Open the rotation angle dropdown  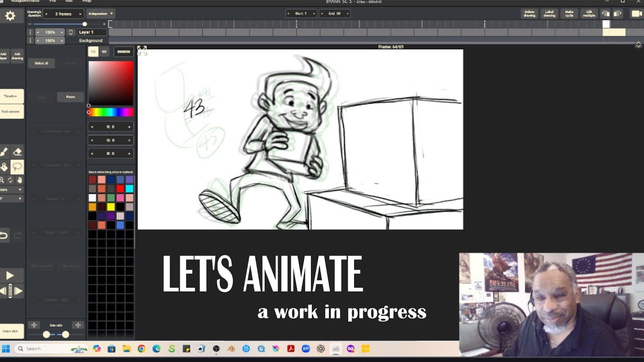(x=11, y=199)
